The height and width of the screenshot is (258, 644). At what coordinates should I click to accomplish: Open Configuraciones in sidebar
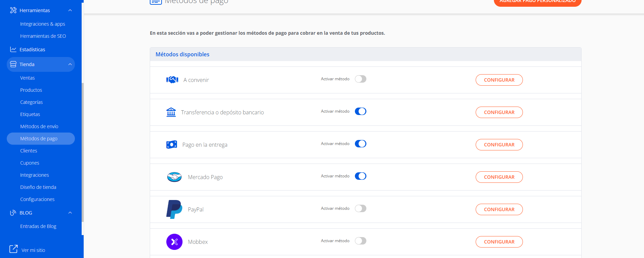37,199
